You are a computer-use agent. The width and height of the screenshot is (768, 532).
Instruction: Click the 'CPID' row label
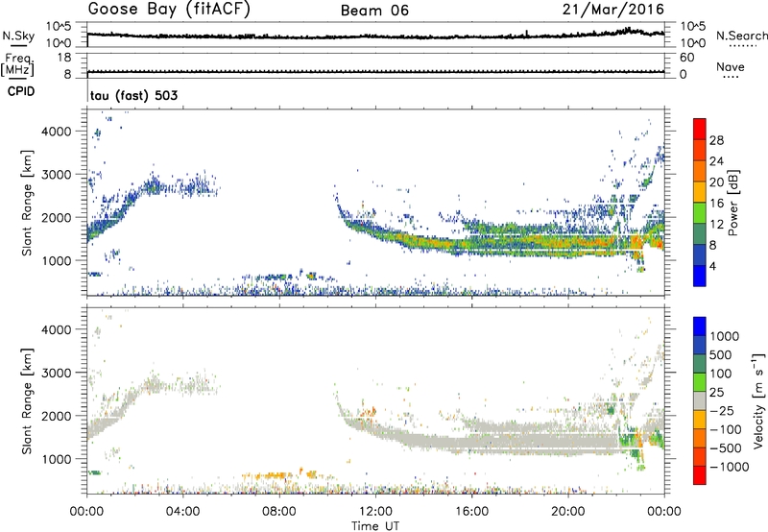(x=21, y=91)
